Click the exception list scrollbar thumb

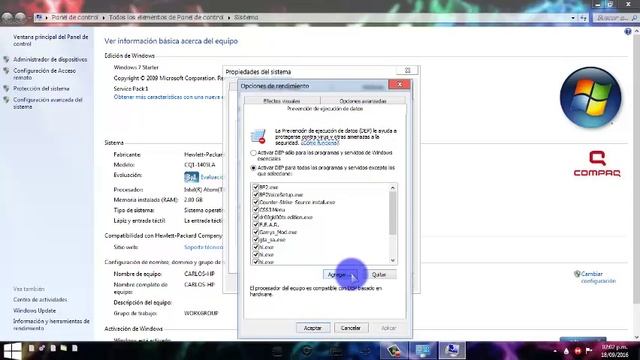(393, 213)
